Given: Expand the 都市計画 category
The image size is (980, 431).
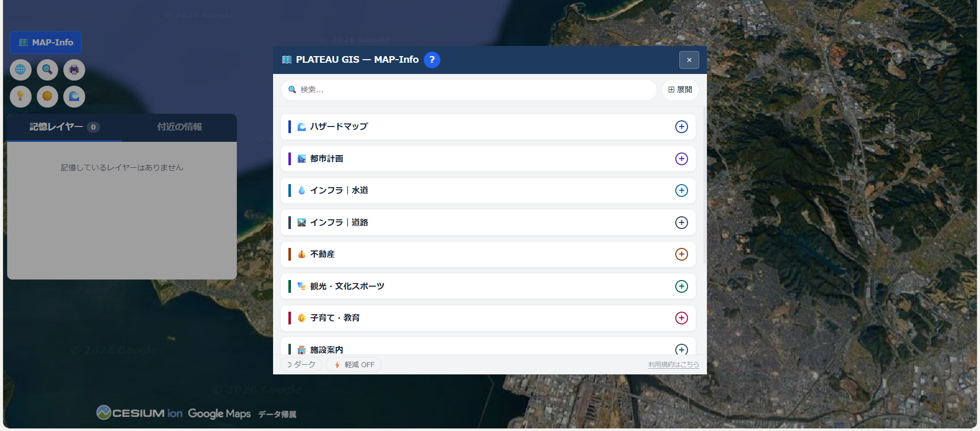Looking at the screenshot, I should (681, 159).
